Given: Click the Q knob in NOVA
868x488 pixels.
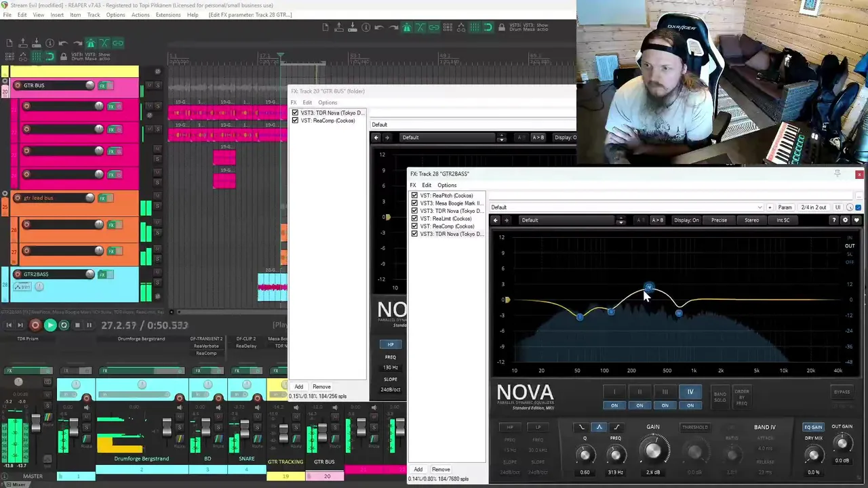Looking at the screenshot, I should 585,455.
